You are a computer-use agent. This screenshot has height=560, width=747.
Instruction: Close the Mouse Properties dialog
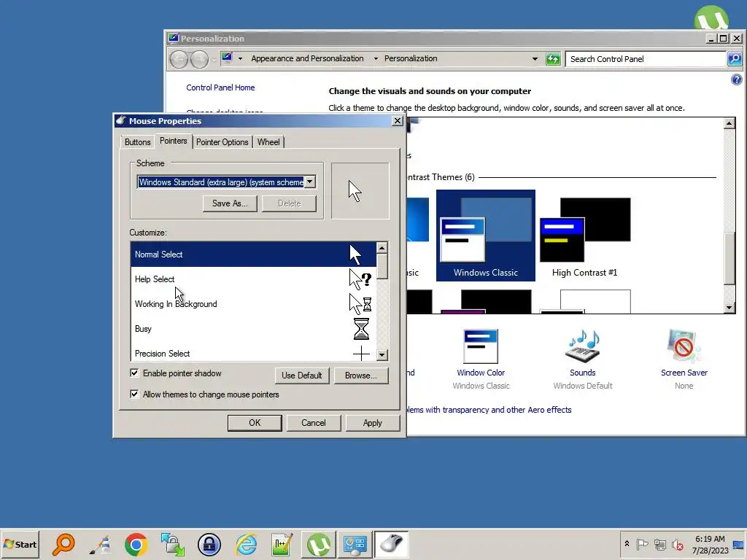click(x=398, y=121)
